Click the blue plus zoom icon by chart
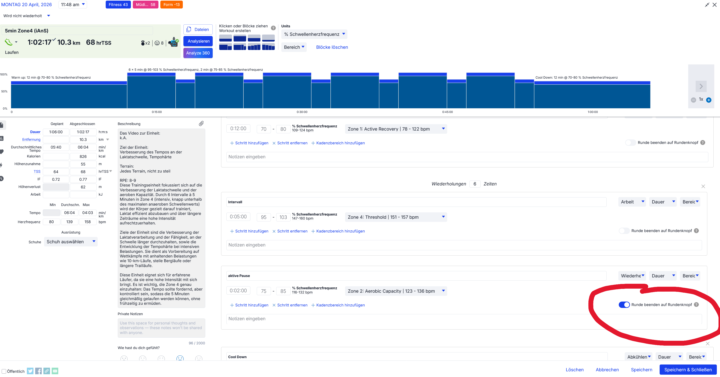This screenshot has width=720, height=377. [x=709, y=100]
